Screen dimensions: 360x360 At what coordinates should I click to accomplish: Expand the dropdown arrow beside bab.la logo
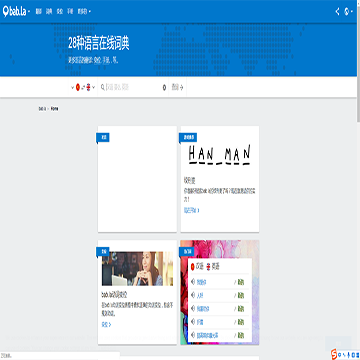pos(29,12)
